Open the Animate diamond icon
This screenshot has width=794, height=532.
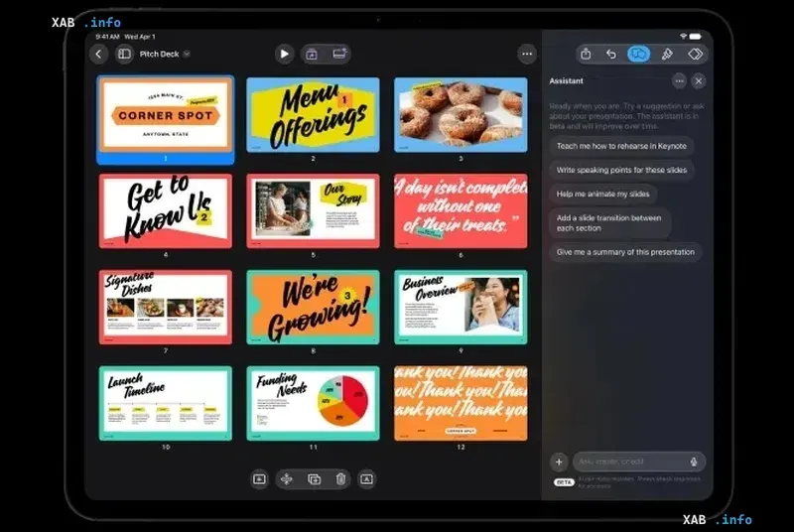pyautogui.click(x=696, y=55)
